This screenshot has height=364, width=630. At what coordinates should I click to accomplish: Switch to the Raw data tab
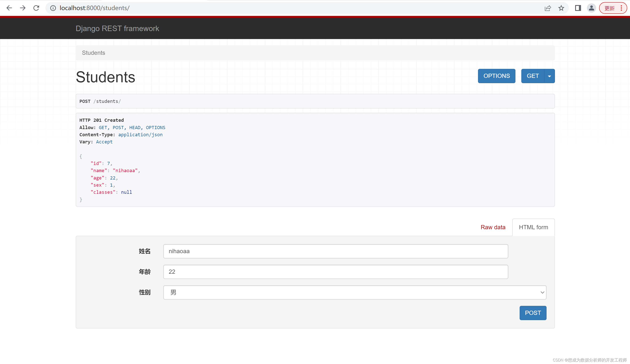coord(493,227)
